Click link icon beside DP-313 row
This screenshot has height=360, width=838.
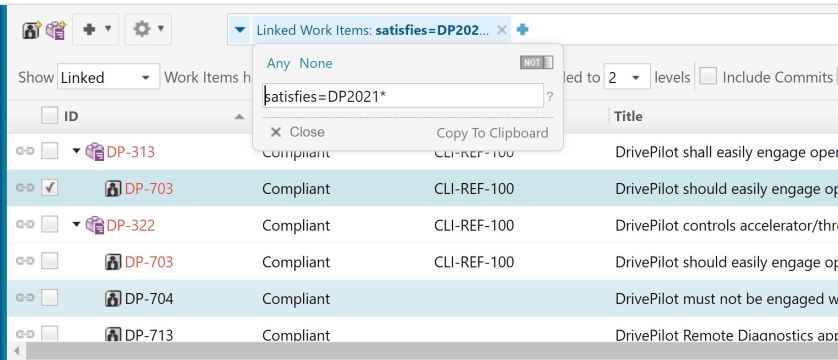coord(25,152)
